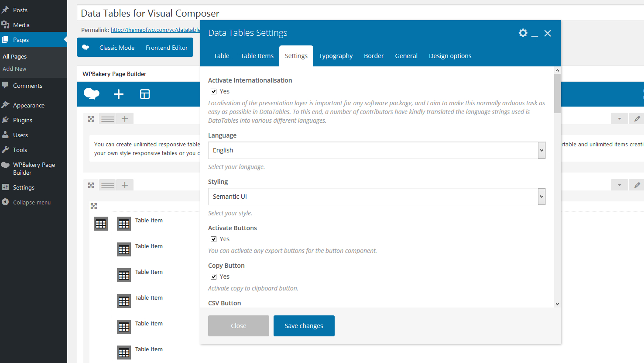
Task: Add a column to the text block row
Action: click(x=125, y=119)
